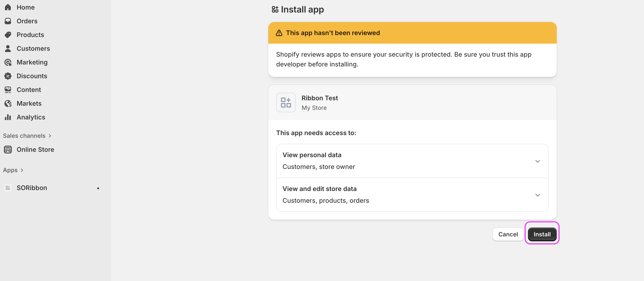Select the Ribbon Test app logo

click(x=286, y=102)
